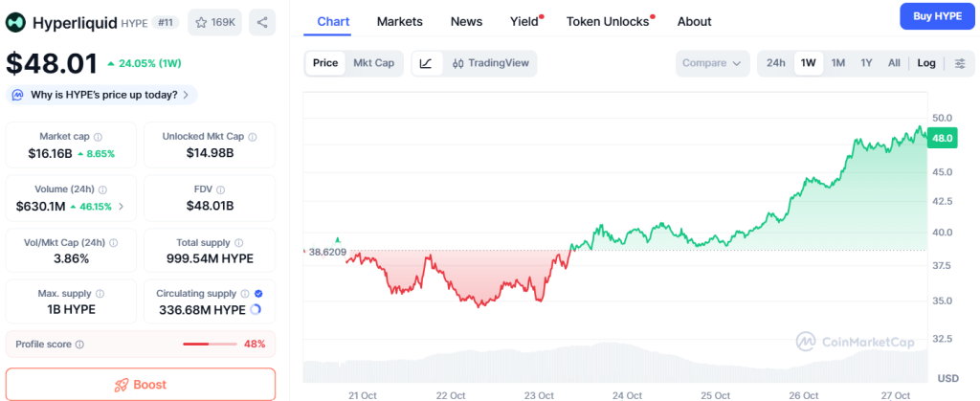This screenshot has height=401, width=980.
Task: Click the Hyperliquid logo icon
Action: point(16,22)
